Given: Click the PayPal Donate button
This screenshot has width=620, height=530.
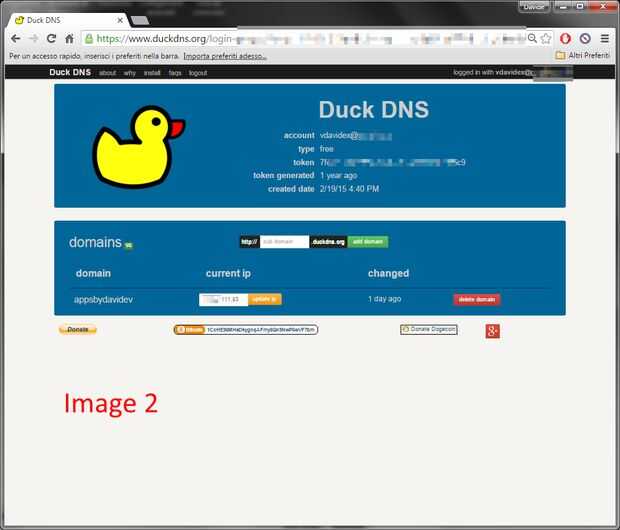Looking at the screenshot, I should [78, 329].
